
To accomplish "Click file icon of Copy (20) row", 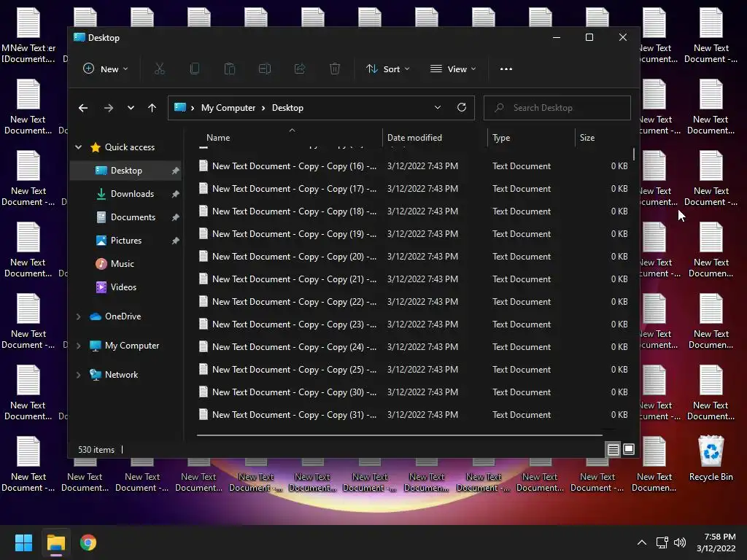I will (204, 257).
